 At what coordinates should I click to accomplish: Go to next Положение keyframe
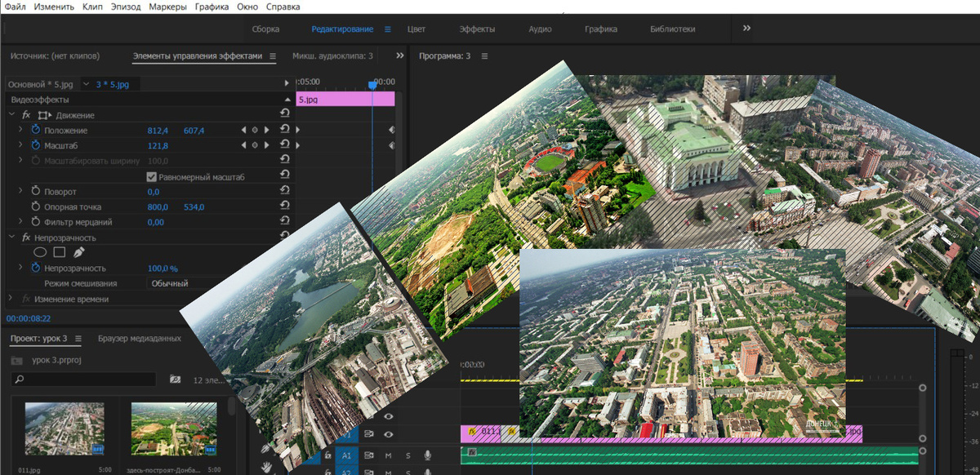click(x=266, y=131)
